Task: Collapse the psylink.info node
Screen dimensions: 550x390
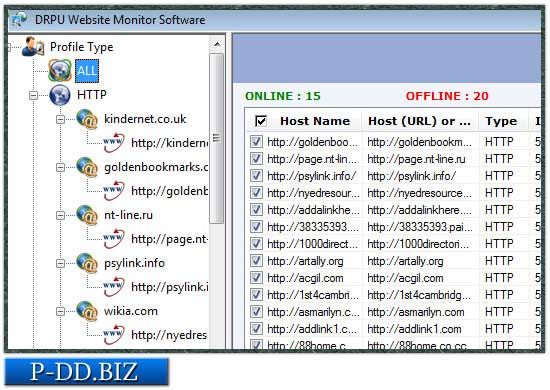Action: (x=60, y=263)
